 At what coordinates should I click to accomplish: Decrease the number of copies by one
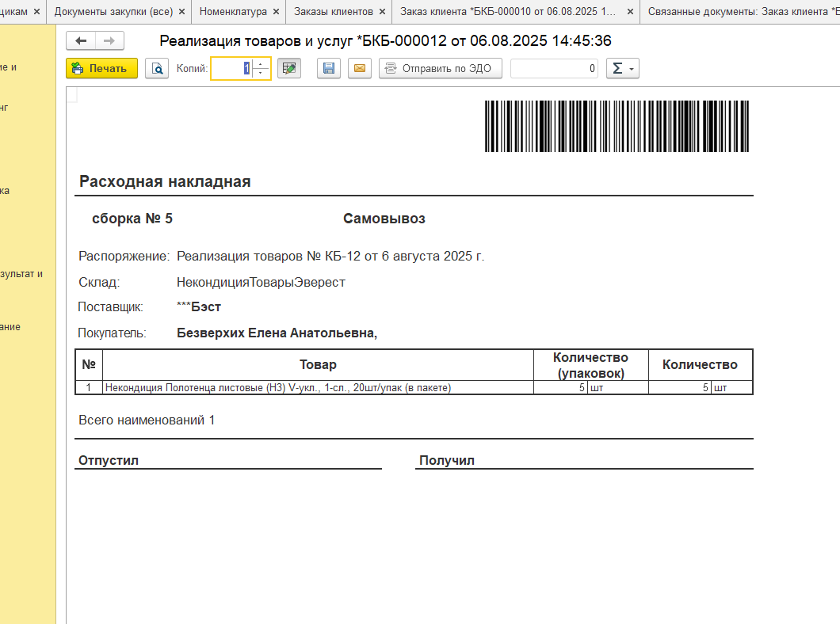click(x=262, y=74)
